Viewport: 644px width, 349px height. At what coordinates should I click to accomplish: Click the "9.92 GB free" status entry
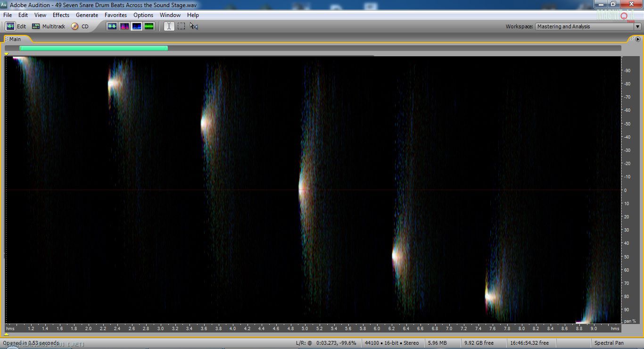click(479, 343)
